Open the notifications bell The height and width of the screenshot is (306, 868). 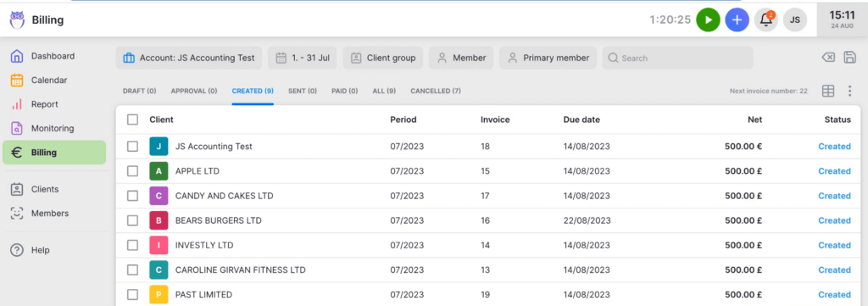pyautogui.click(x=766, y=20)
